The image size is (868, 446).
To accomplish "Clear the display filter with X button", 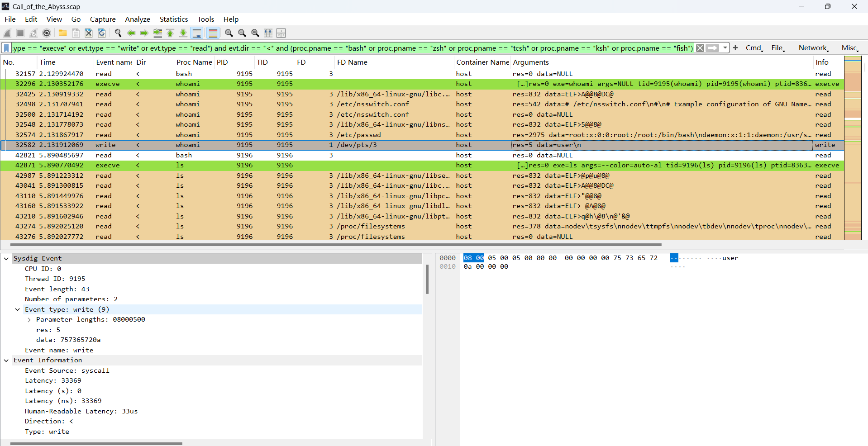I will tap(700, 48).
